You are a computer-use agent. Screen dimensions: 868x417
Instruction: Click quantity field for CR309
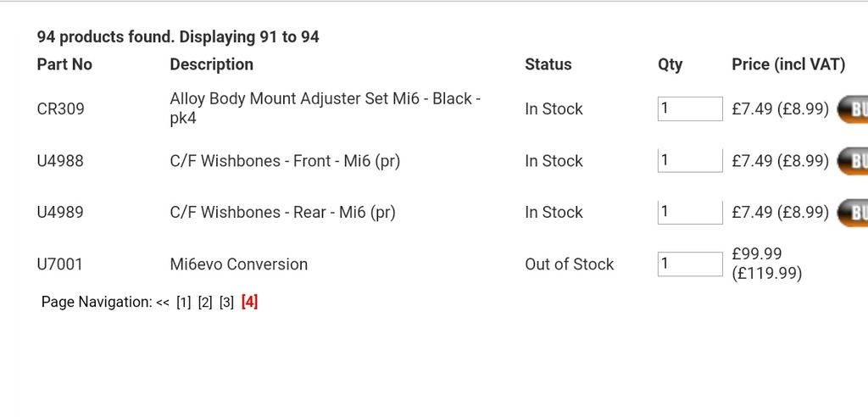pos(689,108)
